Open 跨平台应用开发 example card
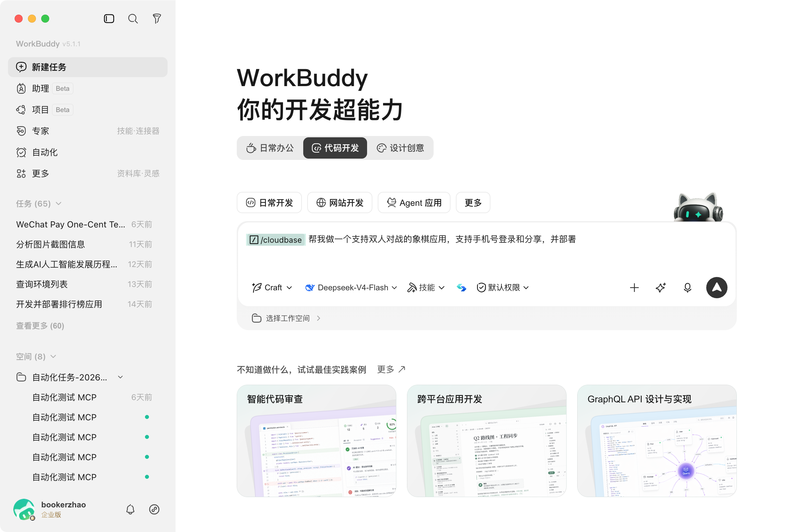 coord(486,441)
